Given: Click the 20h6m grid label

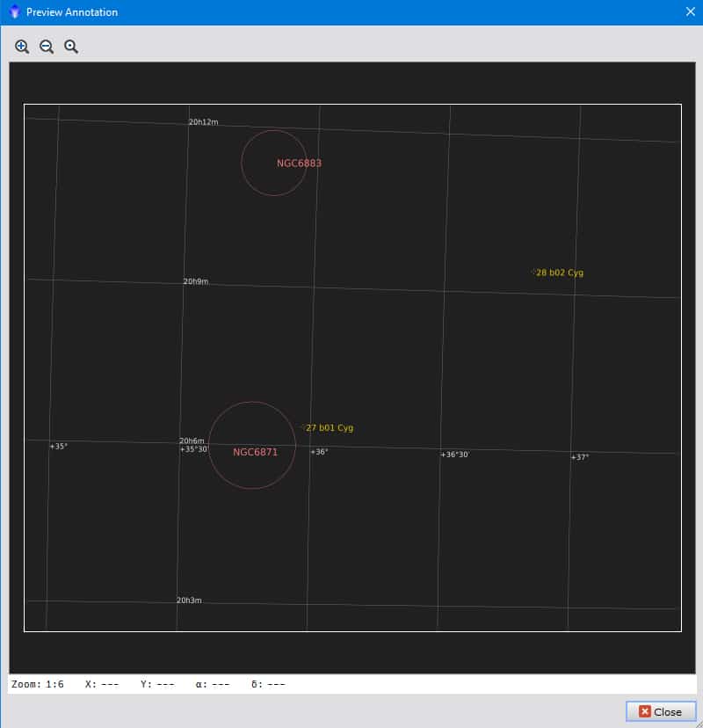Looking at the screenshot, I should pos(192,440).
